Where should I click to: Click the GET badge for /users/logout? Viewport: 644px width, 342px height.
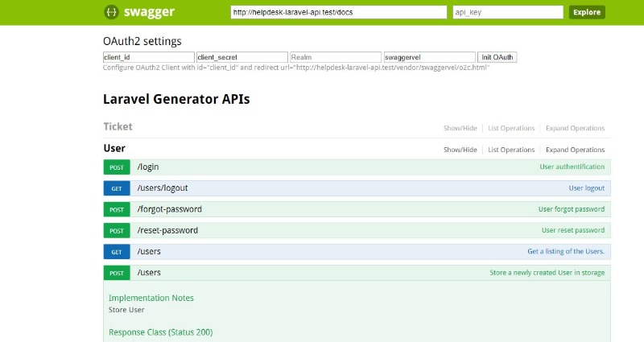tap(117, 188)
